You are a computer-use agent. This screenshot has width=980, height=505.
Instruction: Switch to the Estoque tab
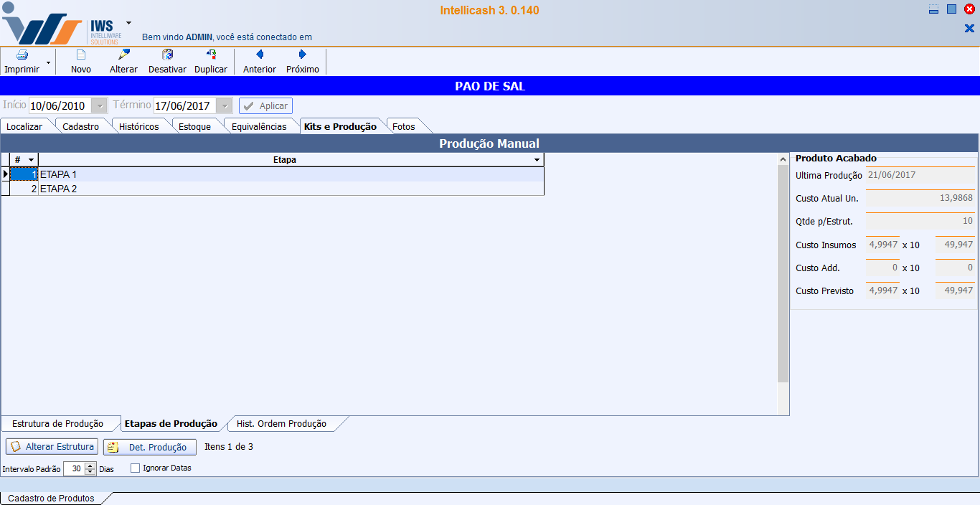(x=194, y=127)
